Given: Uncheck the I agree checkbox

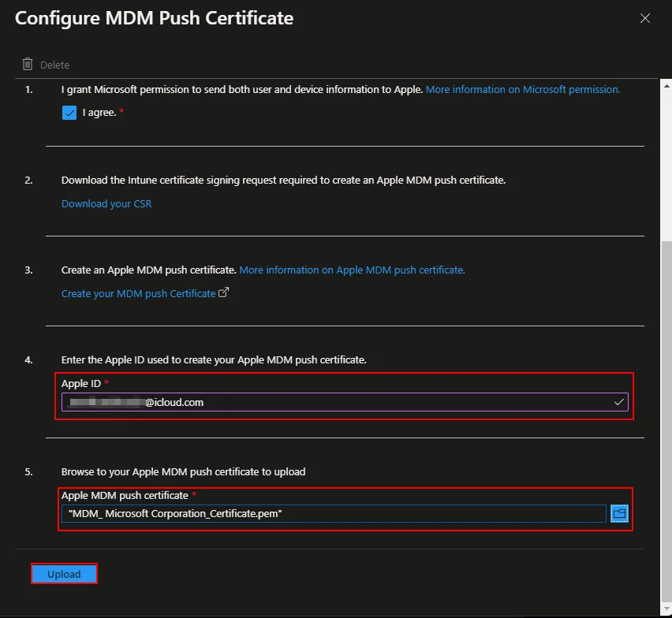Looking at the screenshot, I should tap(69, 113).
